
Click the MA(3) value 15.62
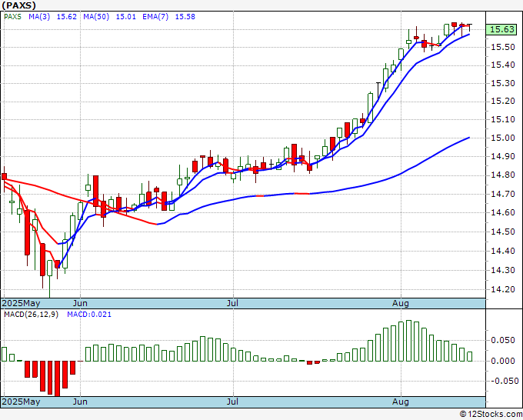point(67,17)
